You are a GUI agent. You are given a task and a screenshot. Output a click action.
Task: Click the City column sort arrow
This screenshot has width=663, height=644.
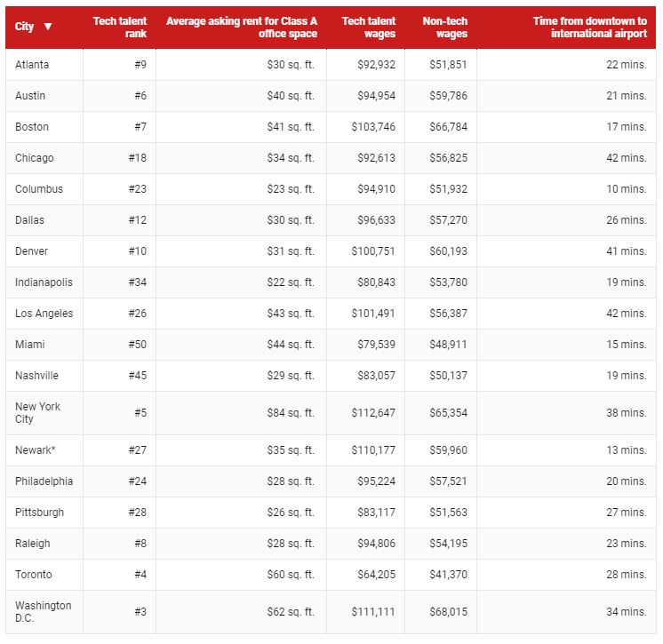(x=48, y=27)
